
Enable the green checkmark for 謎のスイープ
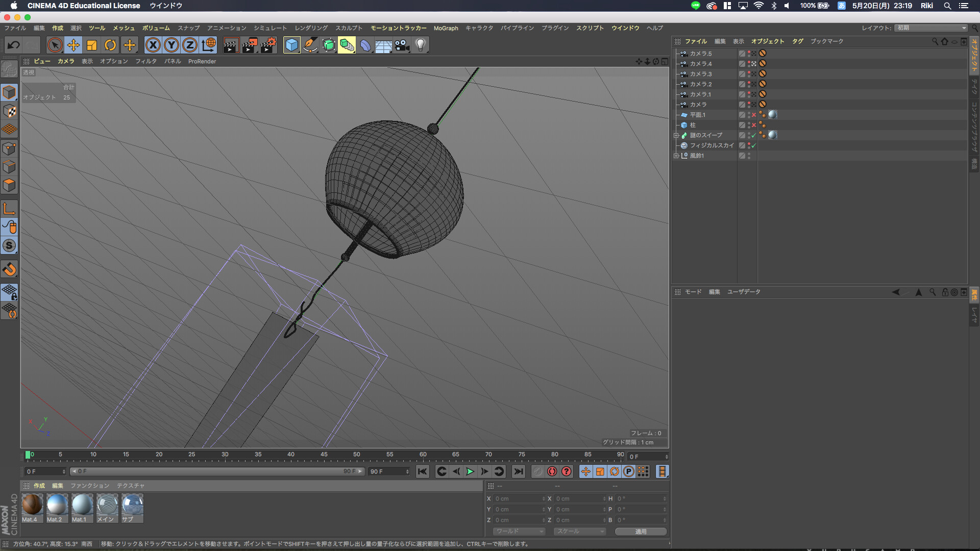pyautogui.click(x=754, y=135)
